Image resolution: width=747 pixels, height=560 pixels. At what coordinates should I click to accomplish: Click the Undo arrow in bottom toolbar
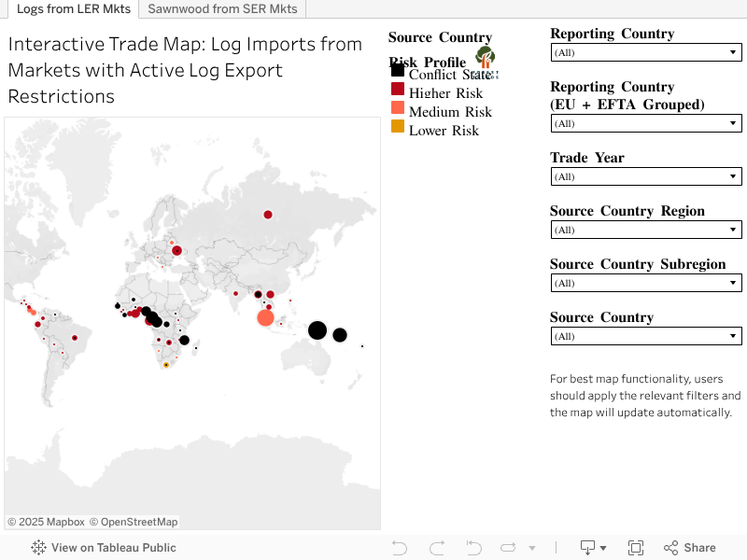[400, 548]
